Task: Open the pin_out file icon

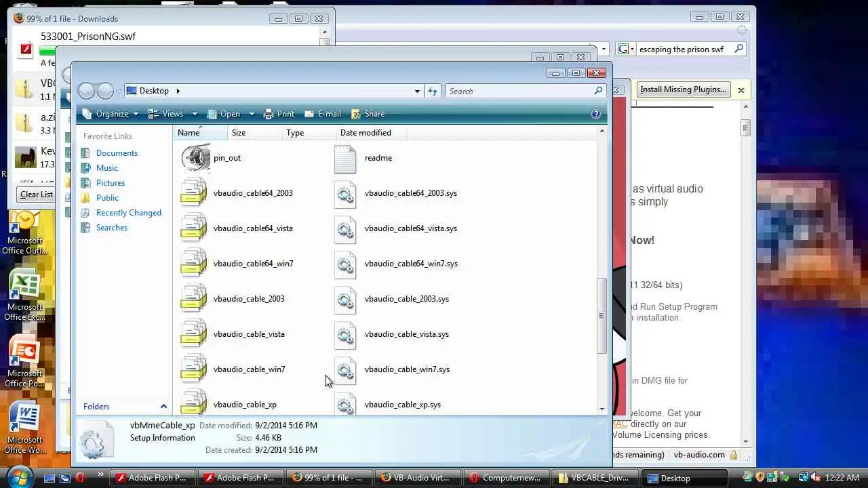Action: [x=196, y=158]
